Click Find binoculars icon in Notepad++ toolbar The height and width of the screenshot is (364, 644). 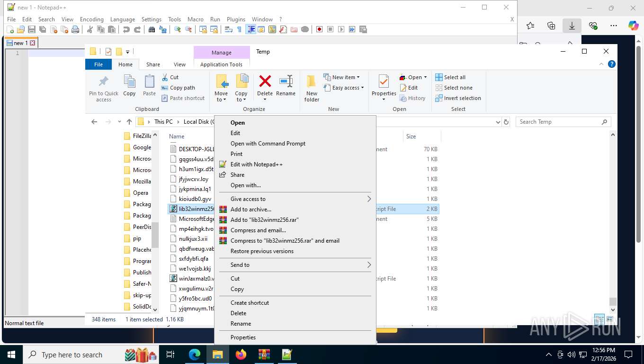(x=152, y=29)
